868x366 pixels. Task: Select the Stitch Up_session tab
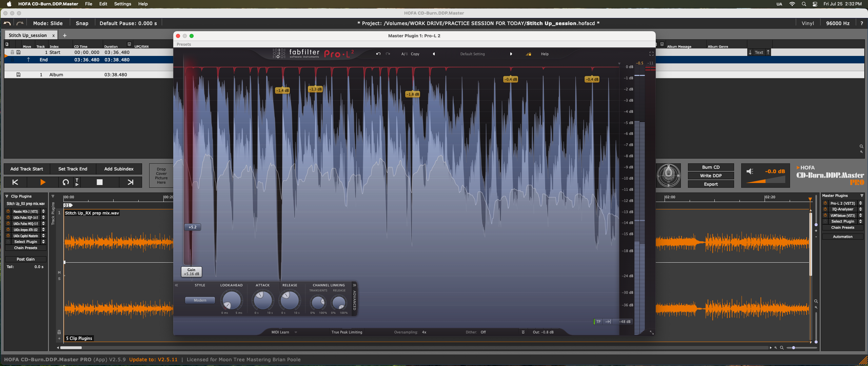point(28,35)
